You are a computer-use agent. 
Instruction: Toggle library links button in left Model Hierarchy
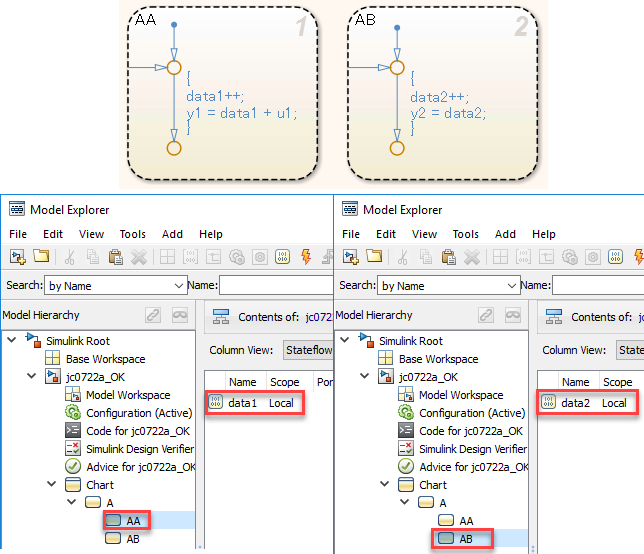[x=153, y=315]
